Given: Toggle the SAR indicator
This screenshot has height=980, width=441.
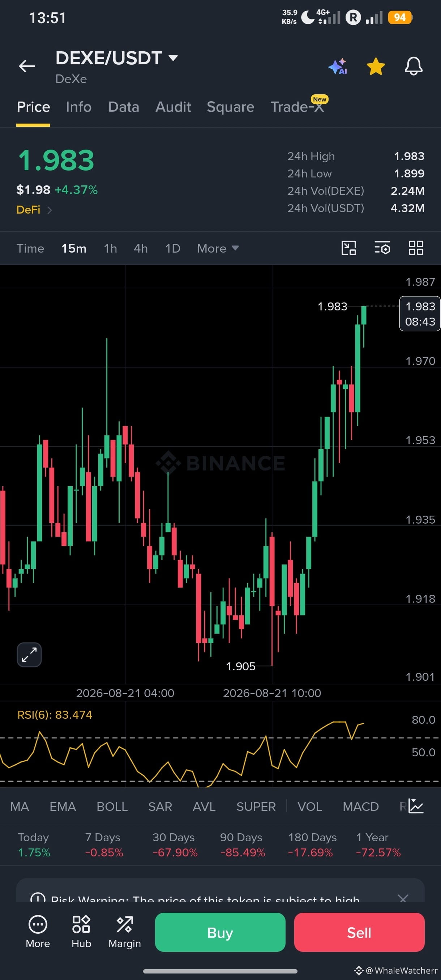Looking at the screenshot, I should coord(160,807).
